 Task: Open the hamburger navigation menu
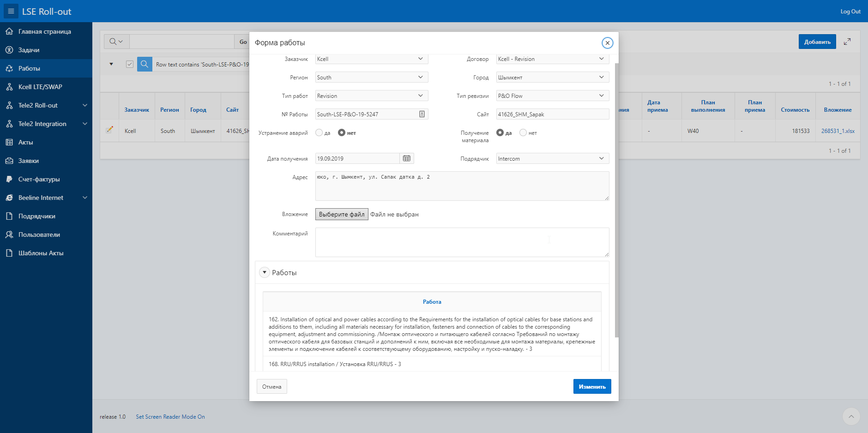point(11,11)
